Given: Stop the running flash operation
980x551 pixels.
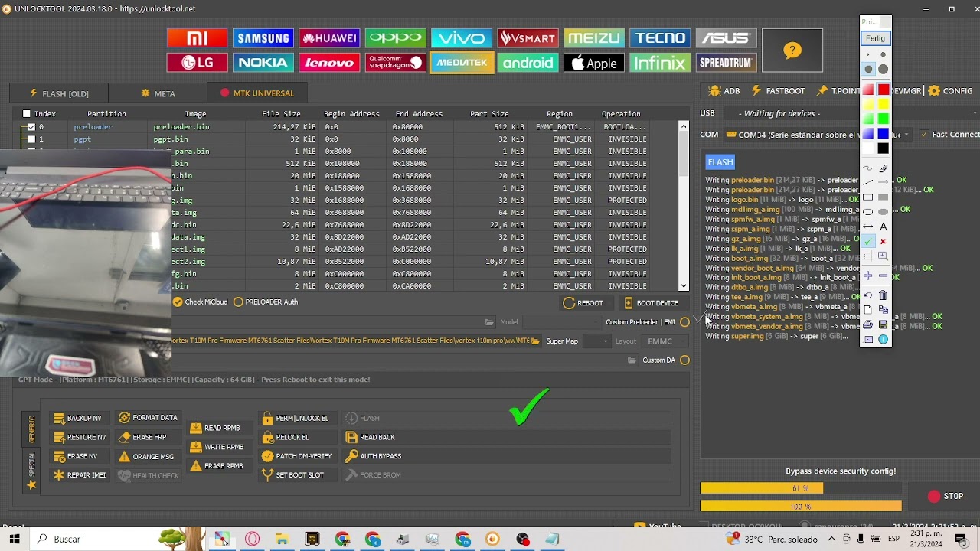Looking at the screenshot, I should click(946, 496).
